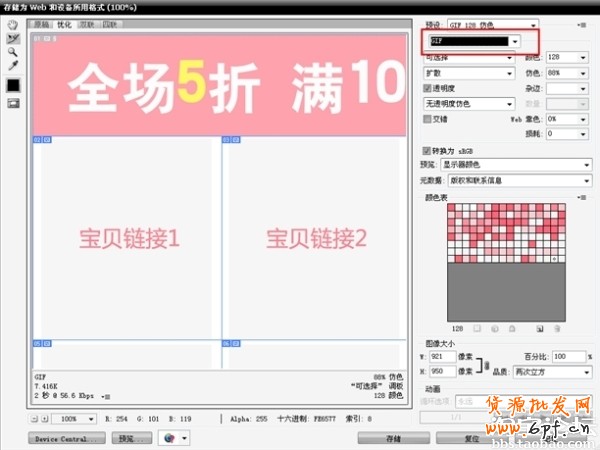This screenshot has width=600, height=450.
Task: Toggle slices visibility icon
Action: tap(14, 103)
